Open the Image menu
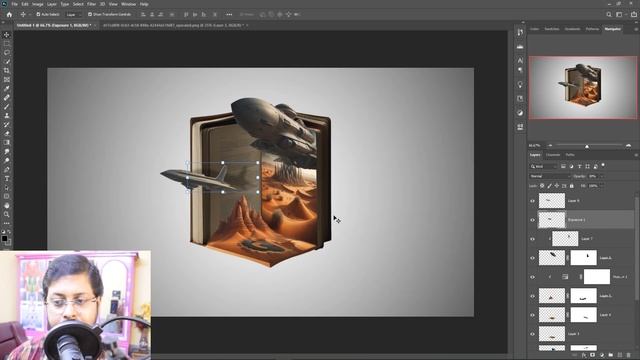640x360 pixels. pyautogui.click(x=38, y=4)
